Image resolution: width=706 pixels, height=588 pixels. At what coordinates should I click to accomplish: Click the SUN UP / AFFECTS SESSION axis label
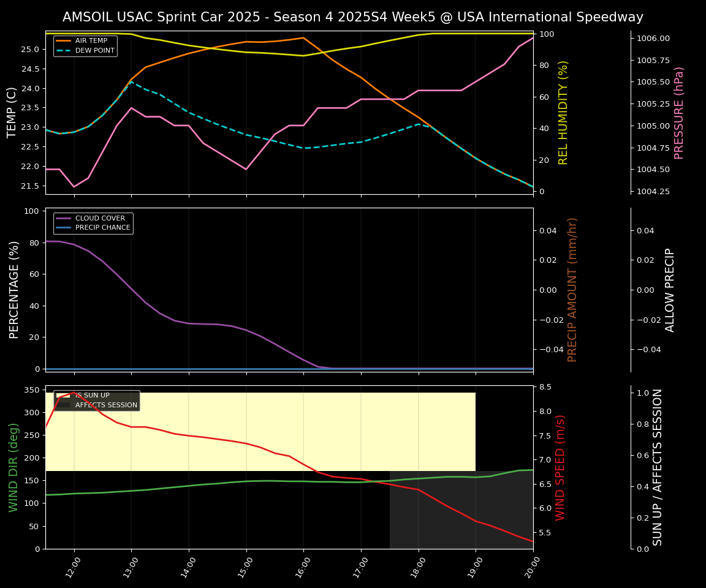tap(658, 467)
